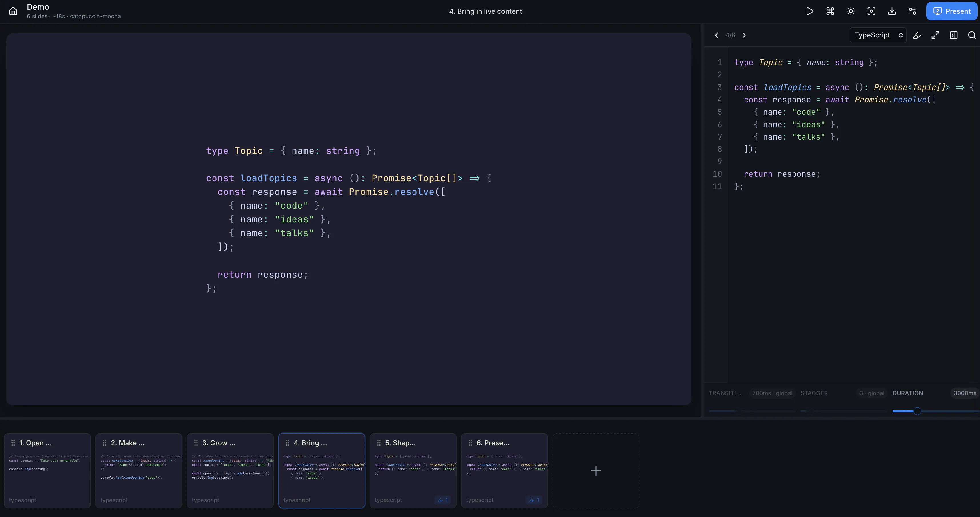Screen dimensions: 980x517
Task: Click the slide preview canvas code
Action: point(349,219)
